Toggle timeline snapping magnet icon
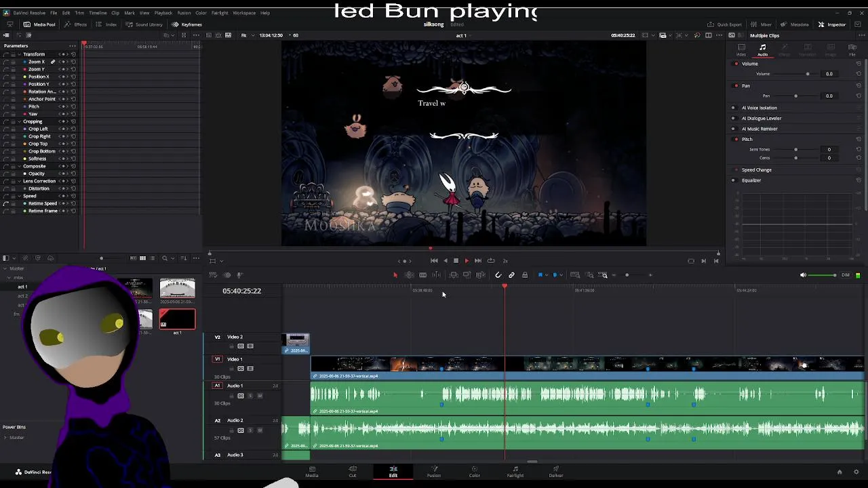 pos(498,275)
